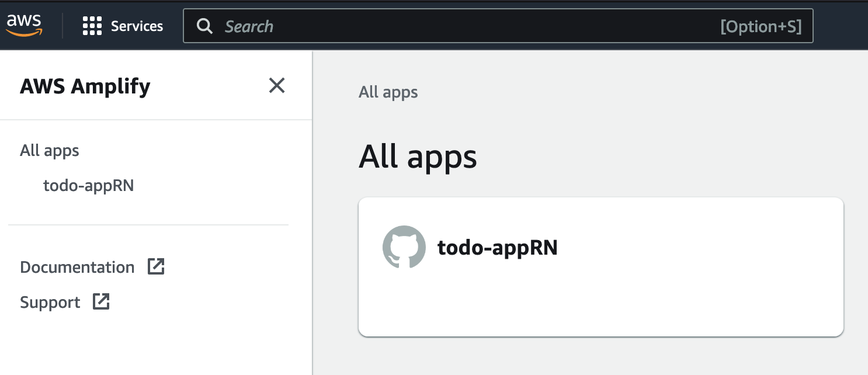Viewport: 868px width, 375px height.
Task: Select All apps in the sidebar
Action: (50, 151)
